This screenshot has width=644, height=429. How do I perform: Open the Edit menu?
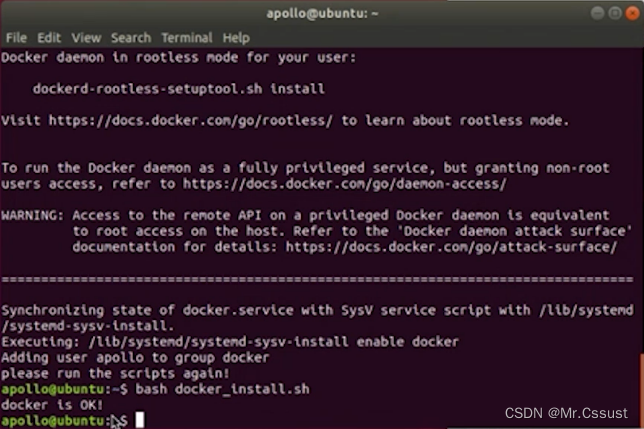click(x=50, y=37)
